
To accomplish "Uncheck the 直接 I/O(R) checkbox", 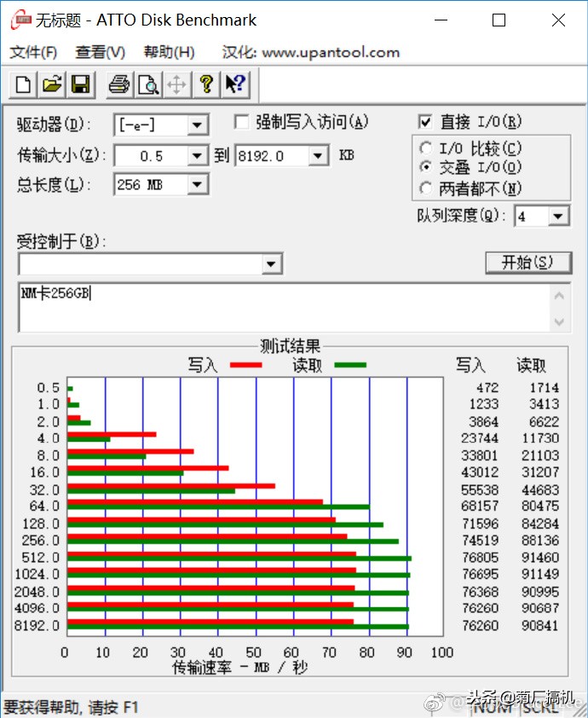I will coord(425,122).
